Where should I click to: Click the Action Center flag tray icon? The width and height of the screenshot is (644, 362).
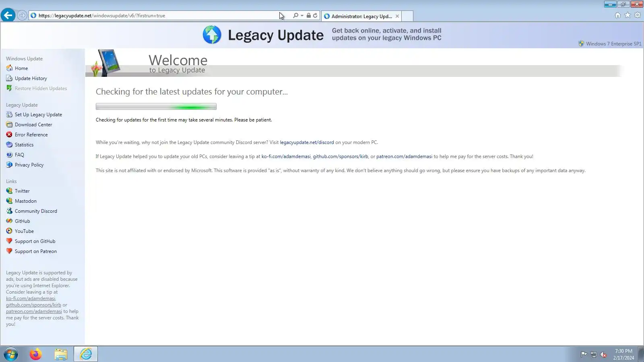584,354
